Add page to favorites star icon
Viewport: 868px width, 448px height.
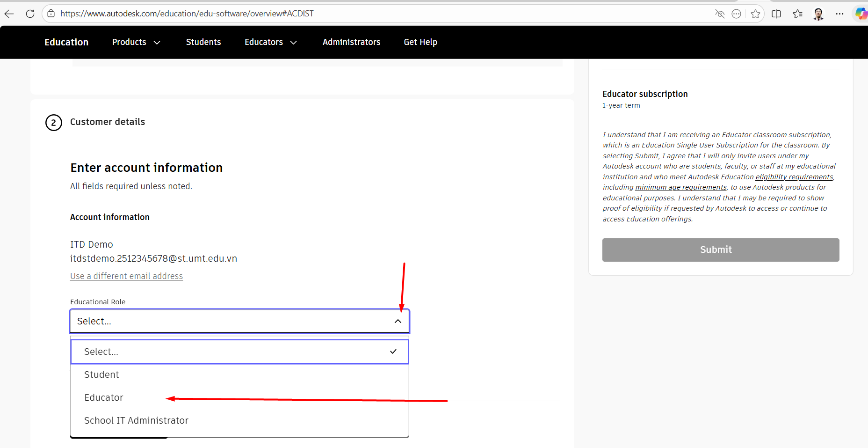pos(755,14)
